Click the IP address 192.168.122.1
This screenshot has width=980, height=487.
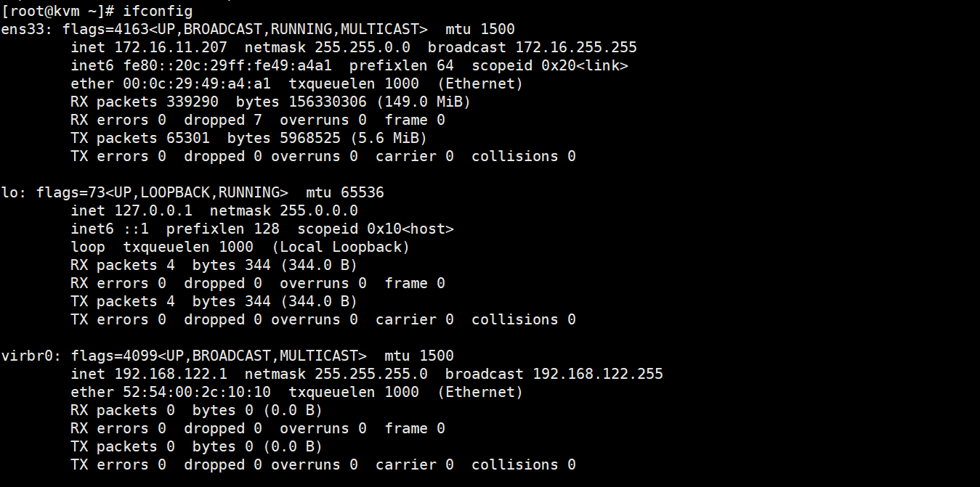point(171,374)
